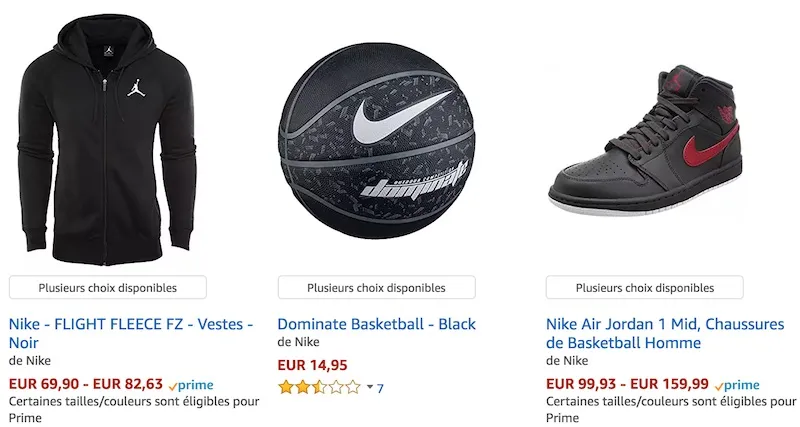Open the "Dominate Basketball - Black" title link
This screenshot has width=800, height=427.
[x=376, y=324]
